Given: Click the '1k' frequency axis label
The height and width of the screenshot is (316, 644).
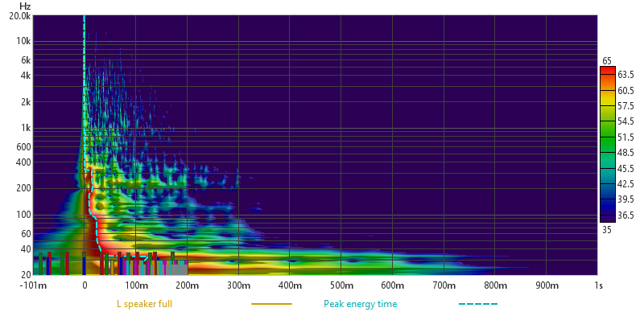Looking at the screenshot, I should point(26,128).
